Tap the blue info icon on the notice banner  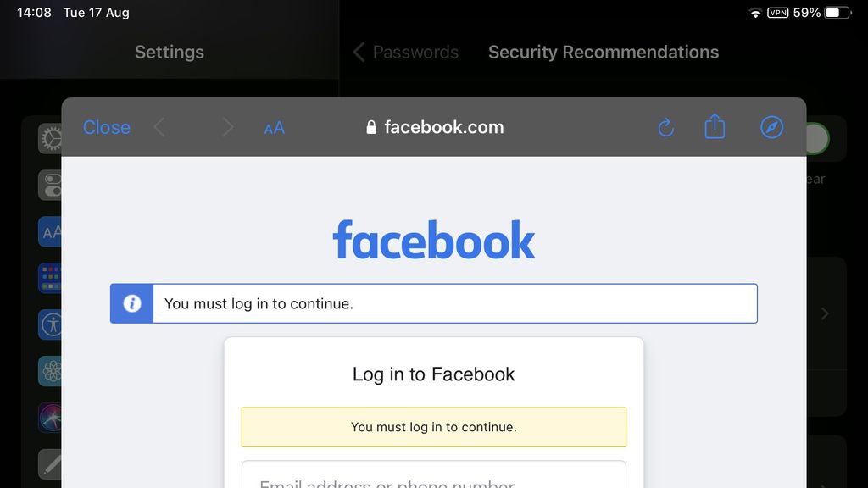click(x=131, y=302)
